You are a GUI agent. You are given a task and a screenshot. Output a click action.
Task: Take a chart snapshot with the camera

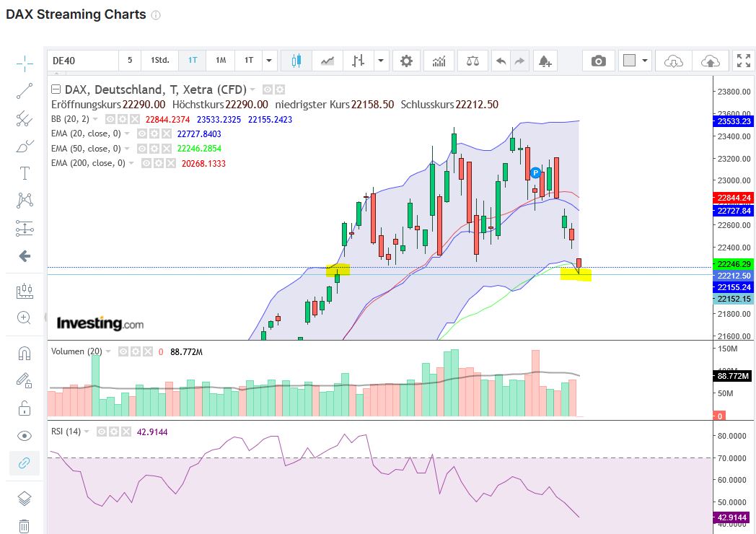[598, 61]
